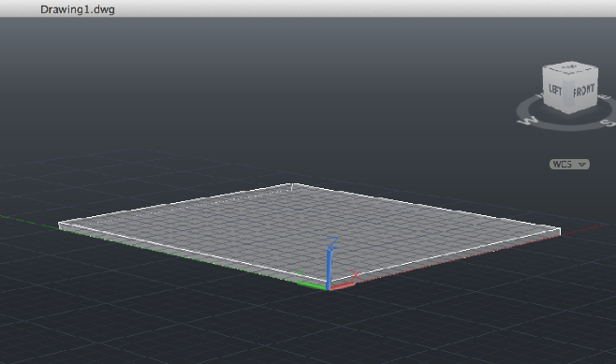Click the slab's far back corner
Screen dimensions: 616x364
(292, 184)
